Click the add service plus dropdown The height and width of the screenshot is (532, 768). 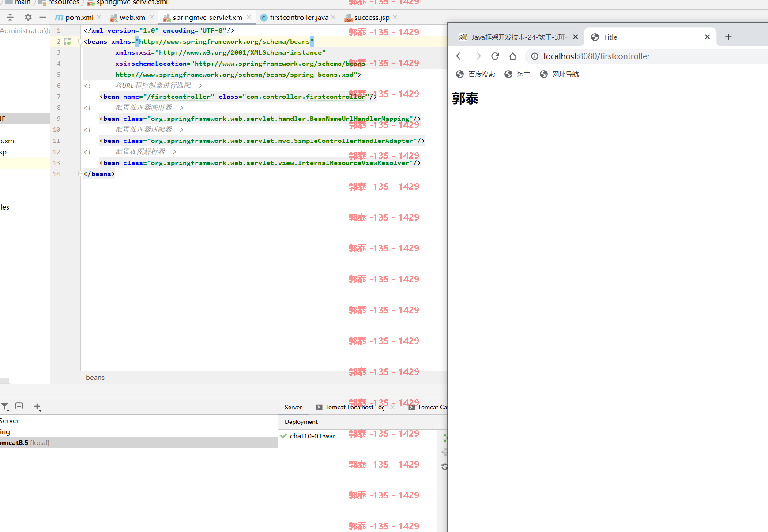(x=38, y=407)
